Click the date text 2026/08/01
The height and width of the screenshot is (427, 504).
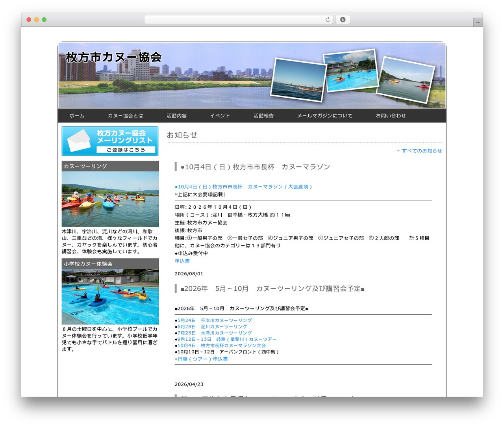(189, 274)
